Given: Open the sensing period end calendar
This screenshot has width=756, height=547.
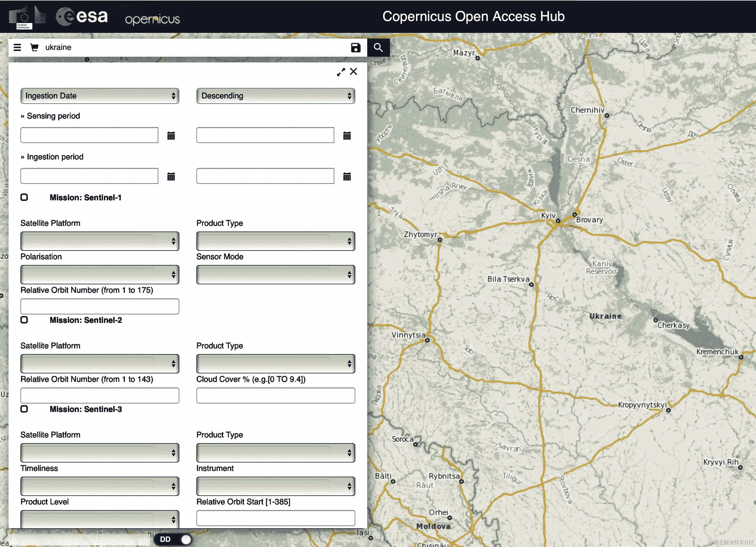Looking at the screenshot, I should tap(347, 136).
